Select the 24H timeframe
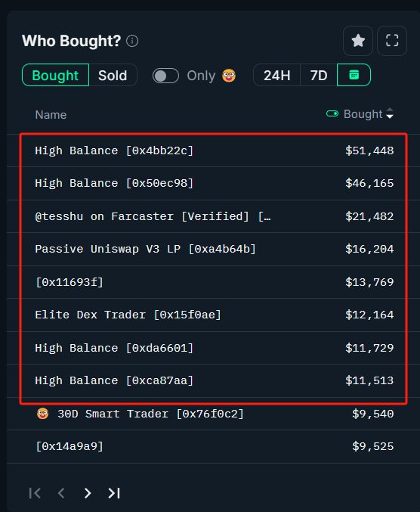 pyautogui.click(x=276, y=75)
